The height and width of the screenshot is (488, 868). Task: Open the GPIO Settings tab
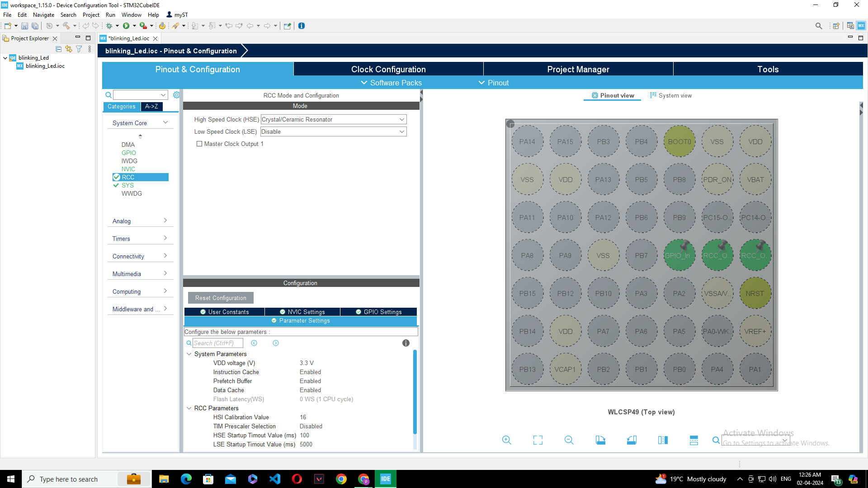378,312
